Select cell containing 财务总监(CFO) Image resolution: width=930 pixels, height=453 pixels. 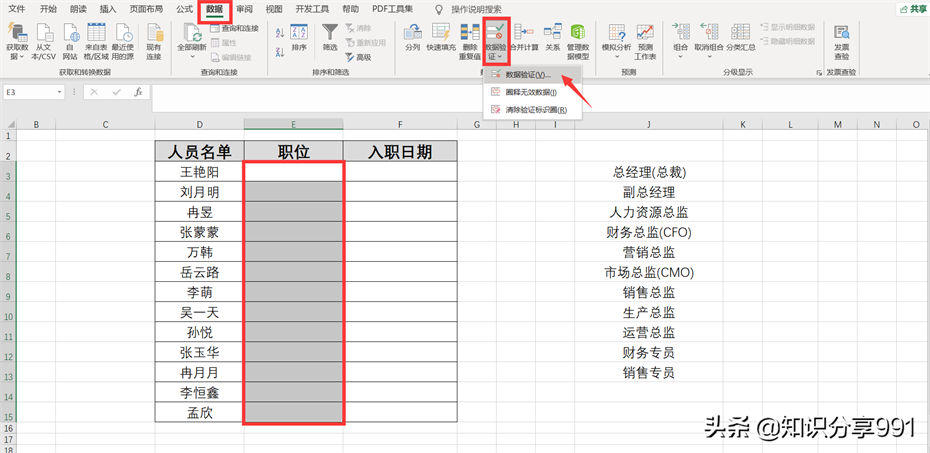click(649, 232)
